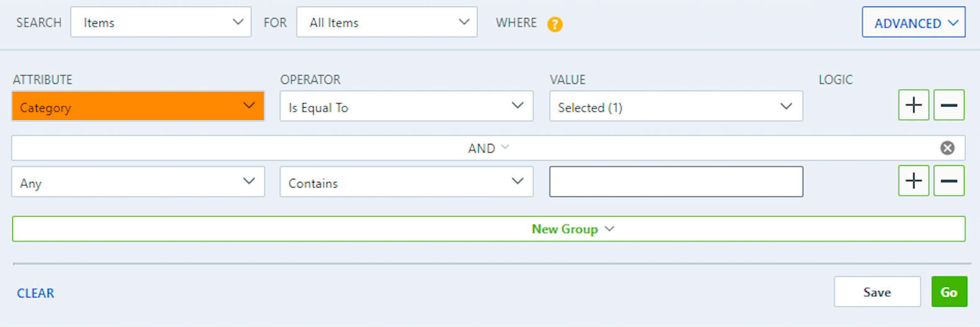Click the CLEAR link
Screen dimensions: 980x327
point(35,293)
